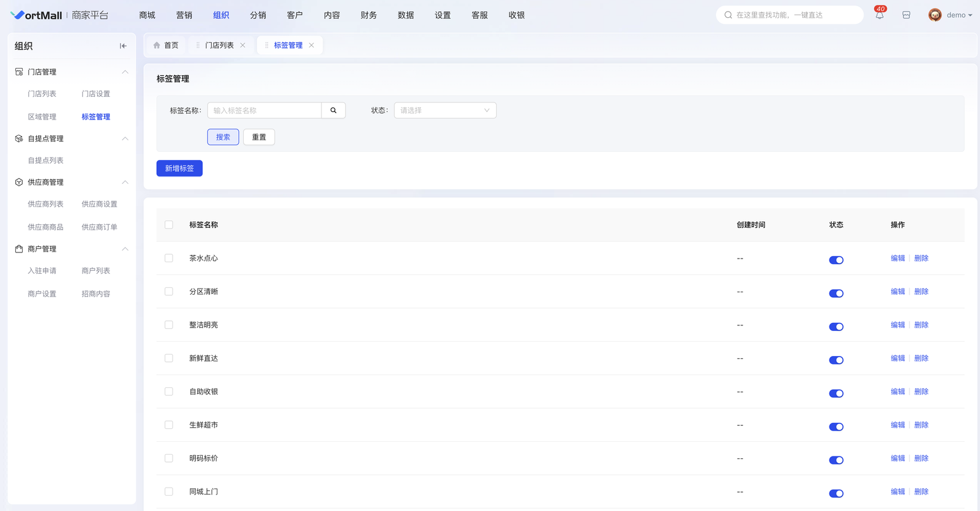The height and width of the screenshot is (511, 980).
Task: Toggle the 整洁明亮 status switch
Action: [x=836, y=327]
